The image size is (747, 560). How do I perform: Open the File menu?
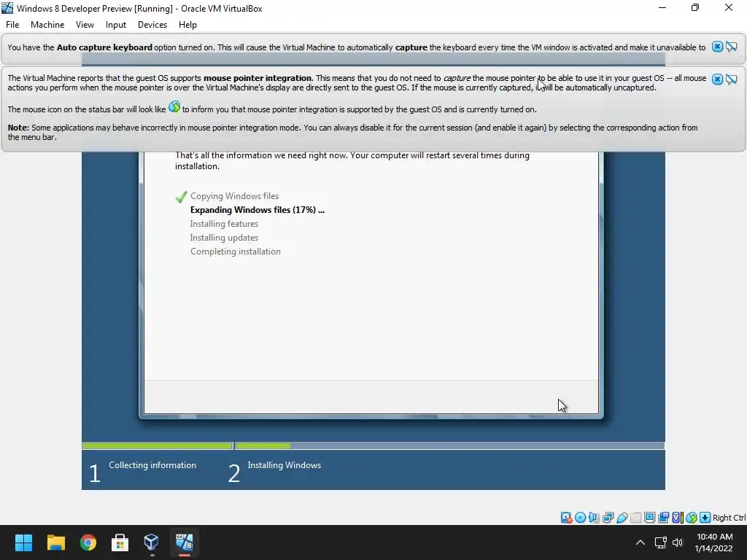(x=12, y=25)
